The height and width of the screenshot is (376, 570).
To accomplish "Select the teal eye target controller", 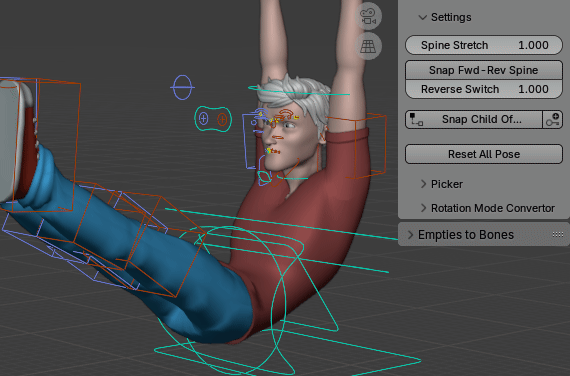I will [213, 119].
